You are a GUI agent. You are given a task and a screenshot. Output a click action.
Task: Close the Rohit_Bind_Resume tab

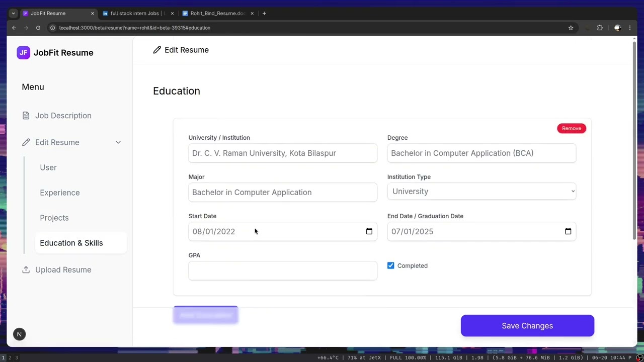tap(252, 14)
